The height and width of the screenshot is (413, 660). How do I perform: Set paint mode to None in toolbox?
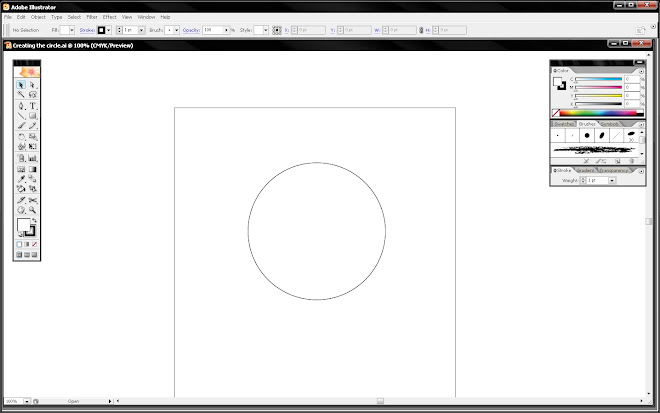(35, 244)
